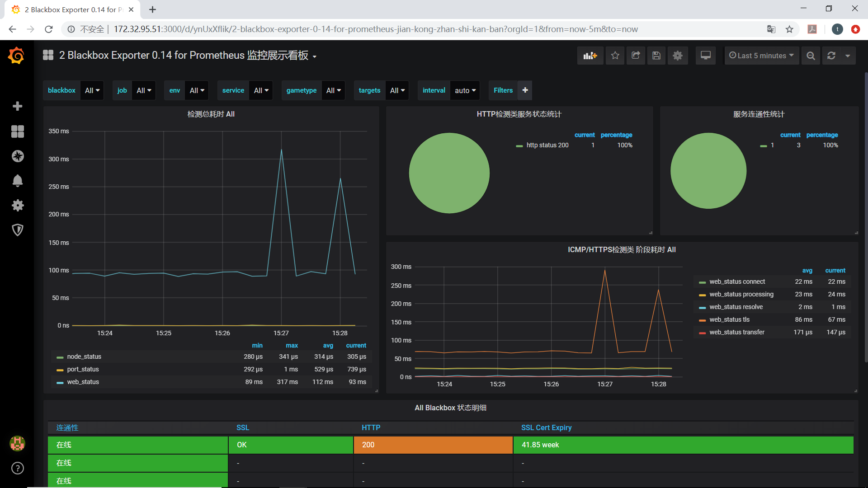Open Alerting bell in left sidebar
This screenshot has height=488, width=868.
click(x=17, y=181)
